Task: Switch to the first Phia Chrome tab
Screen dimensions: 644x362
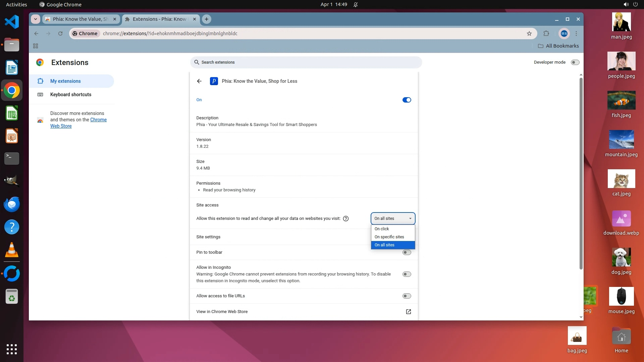Action: 80,19
